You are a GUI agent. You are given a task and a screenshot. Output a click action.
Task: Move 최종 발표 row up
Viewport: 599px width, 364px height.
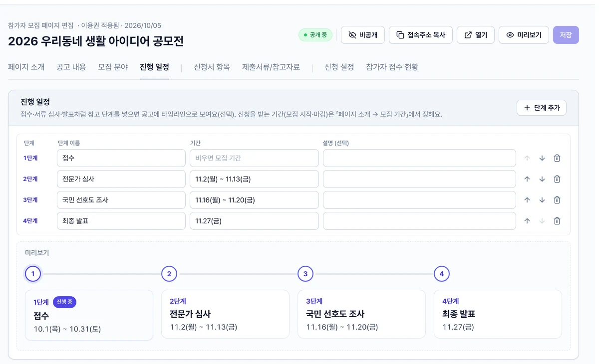[x=527, y=221]
